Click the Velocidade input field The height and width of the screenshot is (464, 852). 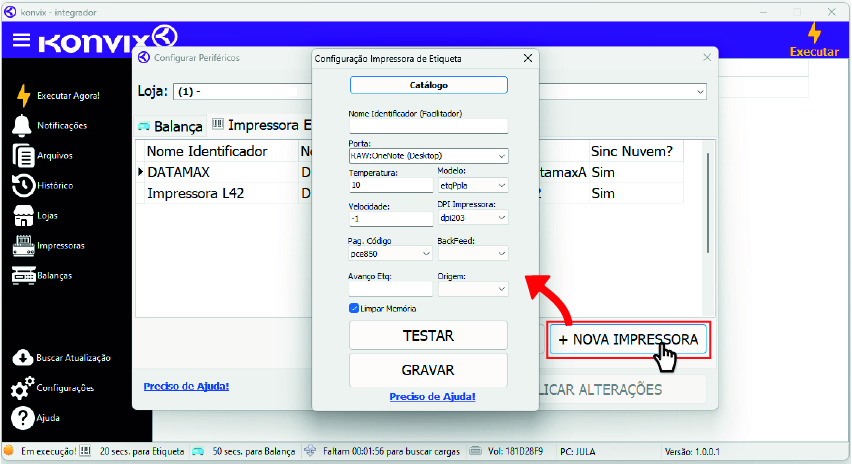pyautogui.click(x=390, y=219)
